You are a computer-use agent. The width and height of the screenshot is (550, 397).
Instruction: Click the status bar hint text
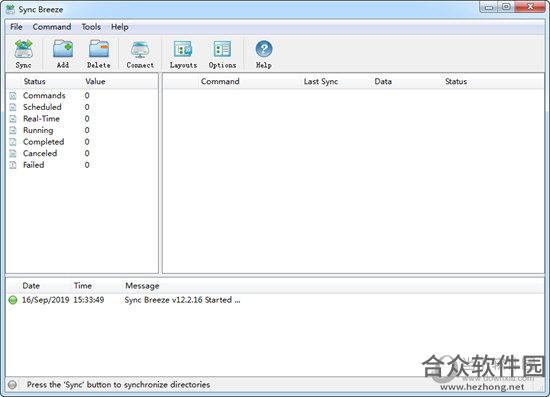pyautogui.click(x=119, y=385)
